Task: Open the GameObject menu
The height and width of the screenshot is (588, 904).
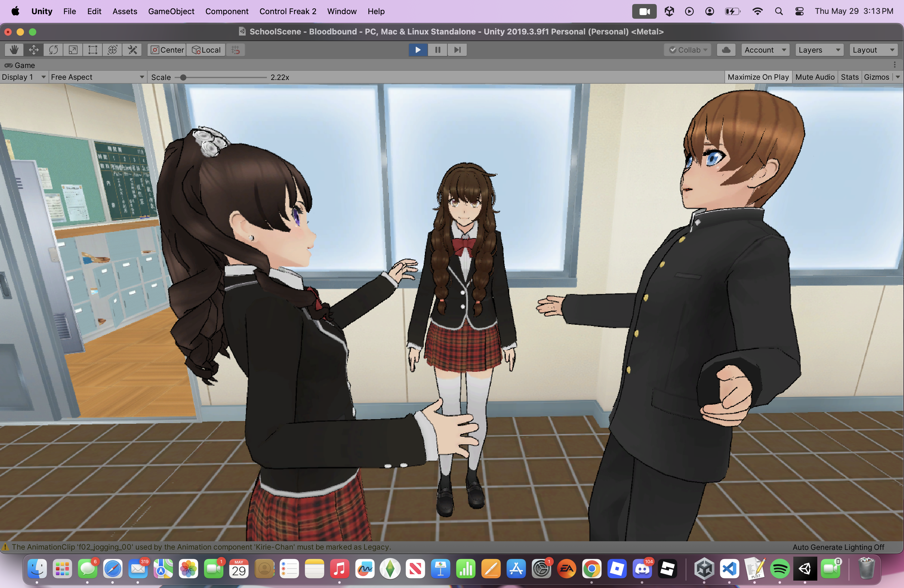Action: click(x=171, y=11)
